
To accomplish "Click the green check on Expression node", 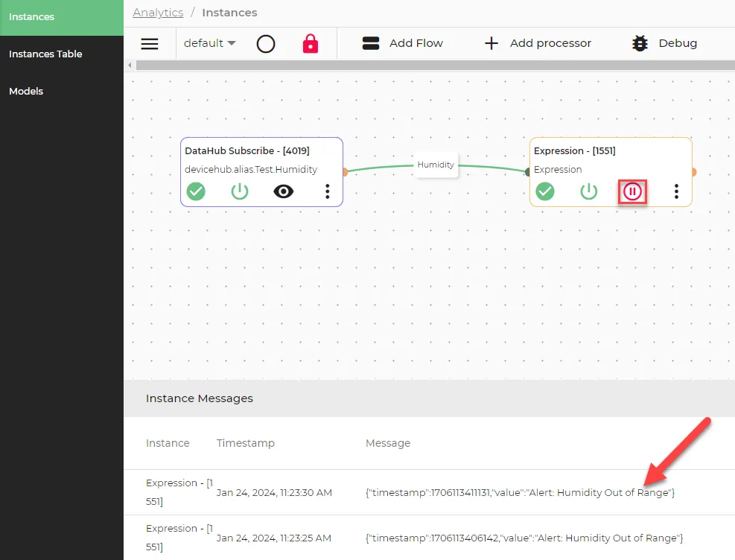I will [x=545, y=191].
